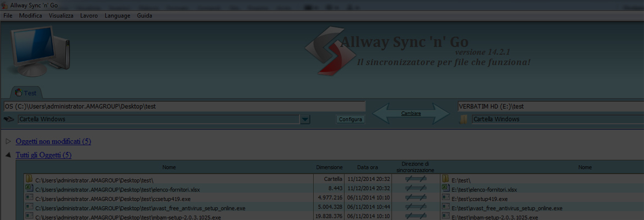The height and width of the screenshot is (220, 644).
Task: Open the Lavoro menu
Action: pyautogui.click(x=89, y=15)
